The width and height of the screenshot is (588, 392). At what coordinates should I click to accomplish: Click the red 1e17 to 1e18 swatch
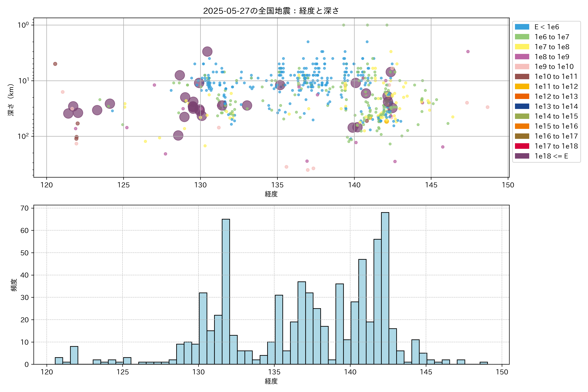click(522, 146)
